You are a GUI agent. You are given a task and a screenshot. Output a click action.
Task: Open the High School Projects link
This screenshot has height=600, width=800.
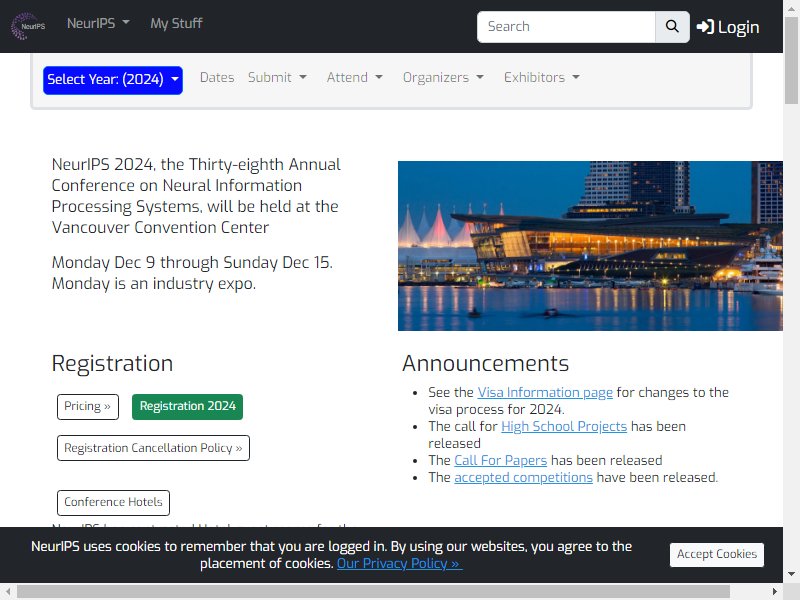(564, 427)
